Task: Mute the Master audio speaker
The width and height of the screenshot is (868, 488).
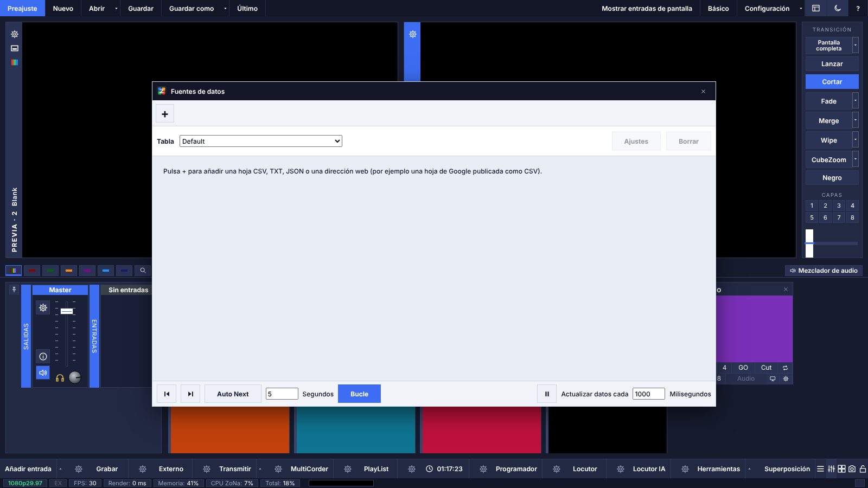Action: tap(43, 373)
